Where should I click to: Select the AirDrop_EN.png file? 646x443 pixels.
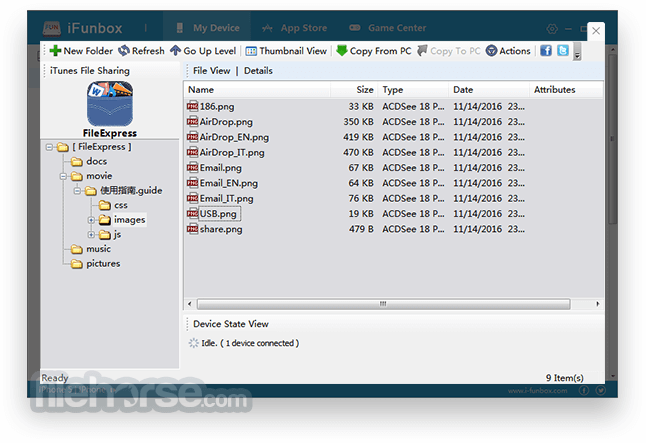pos(234,137)
